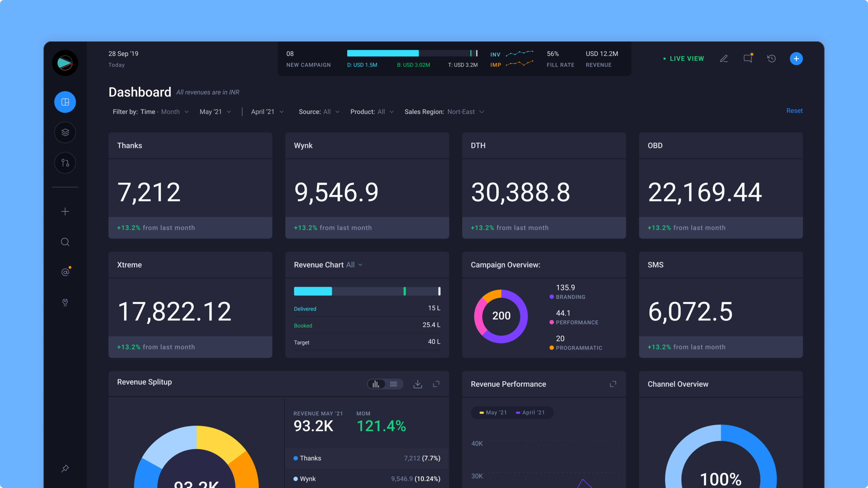Click the Performance legend color dot
Viewport: 868px width, 488px height.
click(x=552, y=322)
